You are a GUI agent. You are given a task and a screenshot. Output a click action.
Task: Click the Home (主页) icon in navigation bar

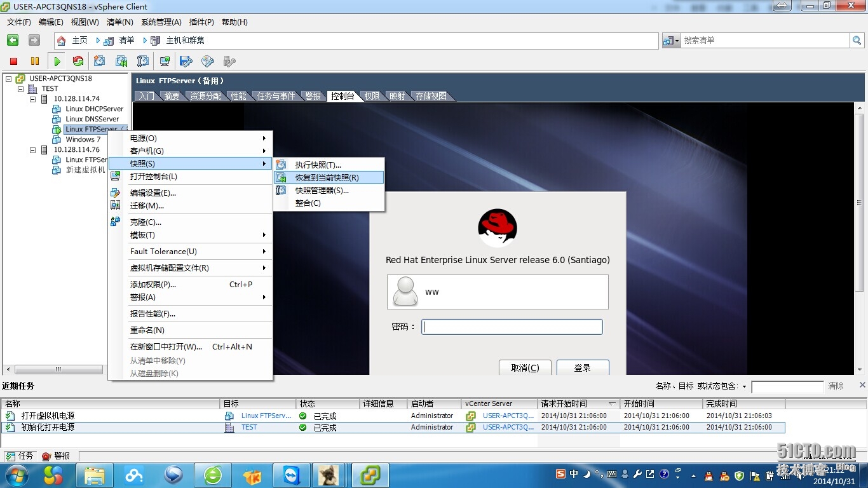tap(62, 41)
